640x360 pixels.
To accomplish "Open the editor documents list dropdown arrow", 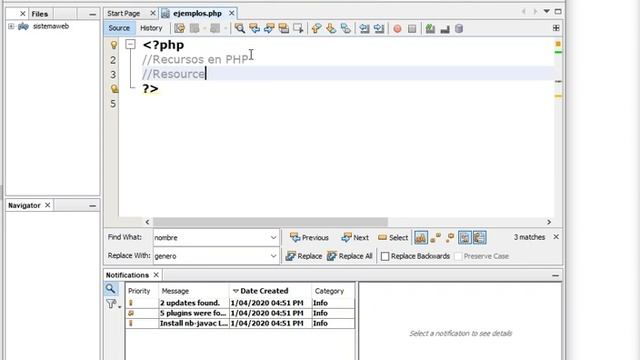I will click(547, 11).
